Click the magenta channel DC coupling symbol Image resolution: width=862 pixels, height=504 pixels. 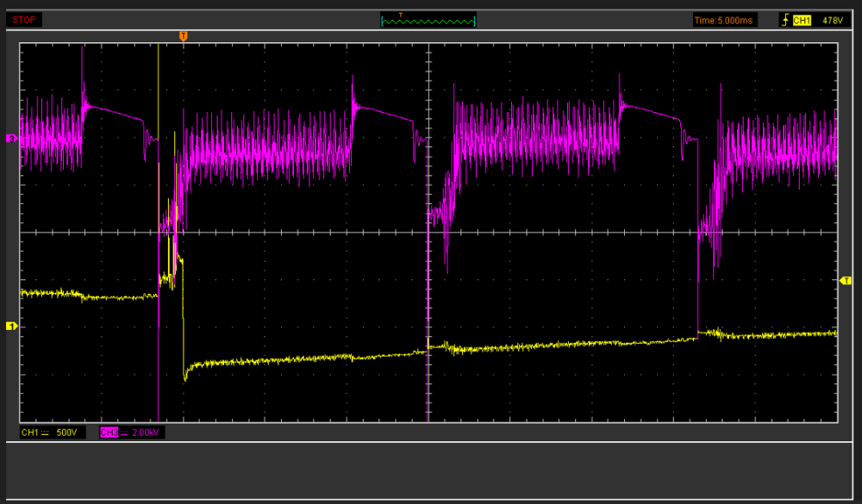124,432
